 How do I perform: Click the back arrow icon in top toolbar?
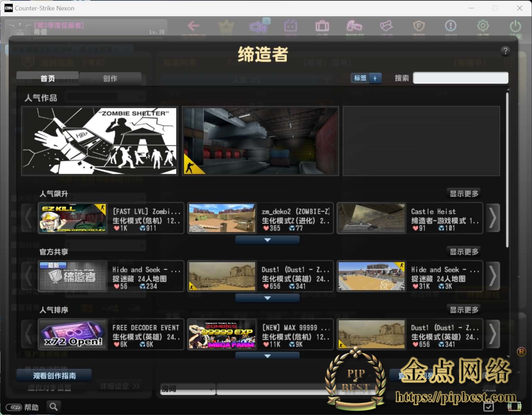(x=193, y=26)
